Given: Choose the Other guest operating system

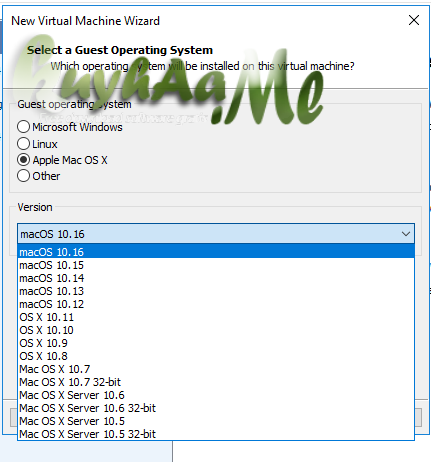Looking at the screenshot, I should (x=23, y=176).
